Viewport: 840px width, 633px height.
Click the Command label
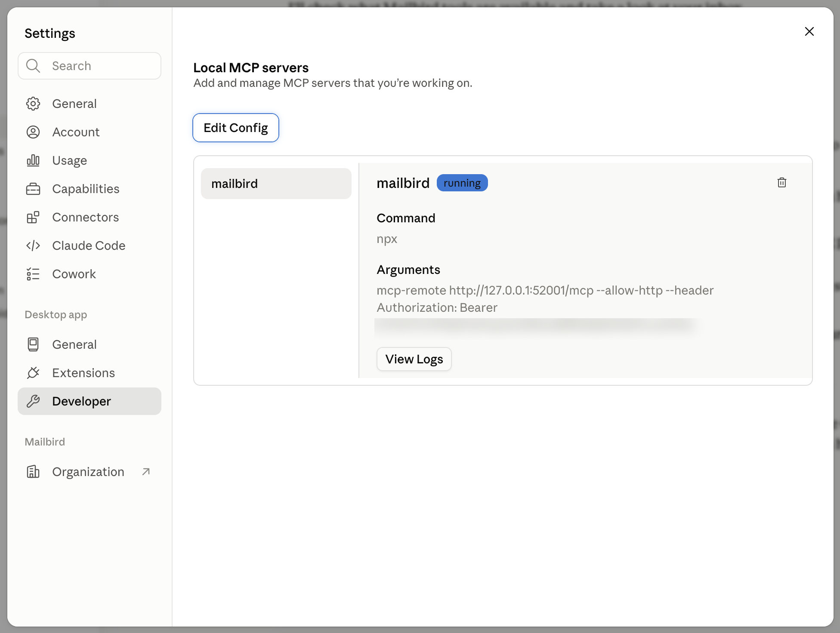tap(406, 218)
